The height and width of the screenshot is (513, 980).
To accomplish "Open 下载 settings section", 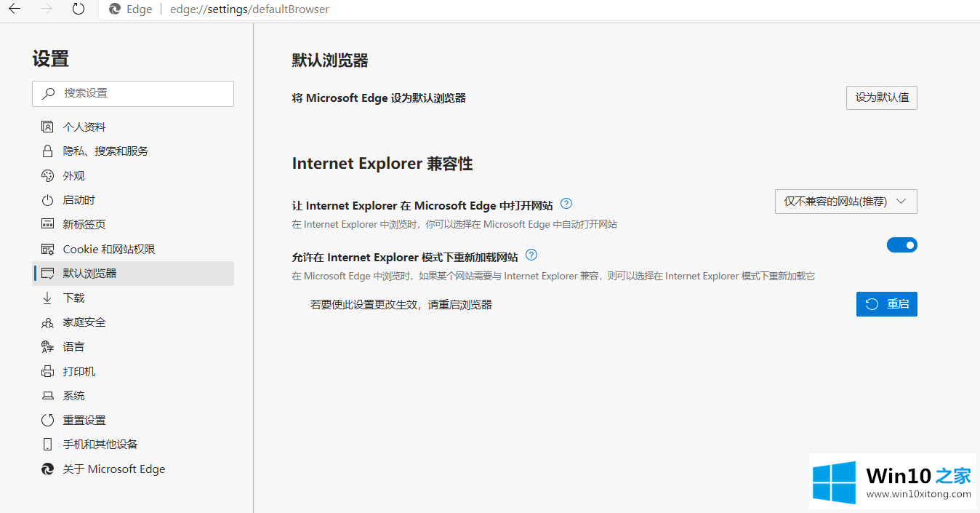I will [133, 298].
